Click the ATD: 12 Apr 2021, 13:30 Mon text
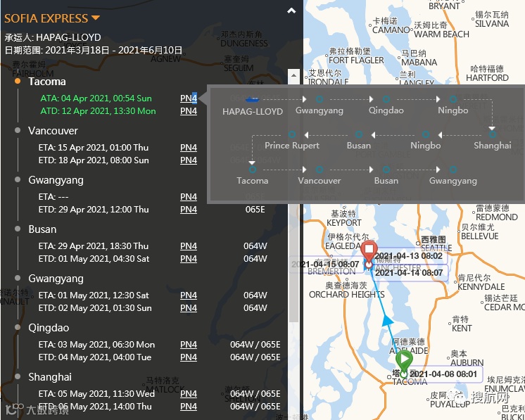This screenshot has width=525, height=420. (98, 110)
